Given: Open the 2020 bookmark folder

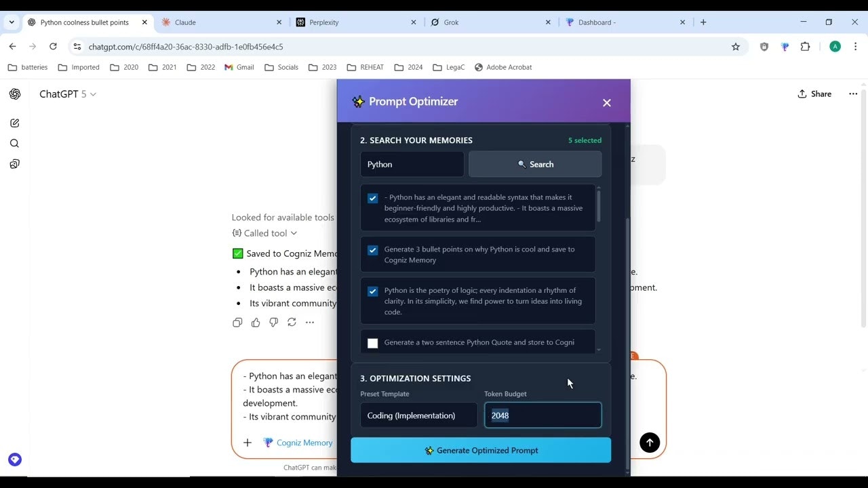Looking at the screenshot, I should click(124, 67).
